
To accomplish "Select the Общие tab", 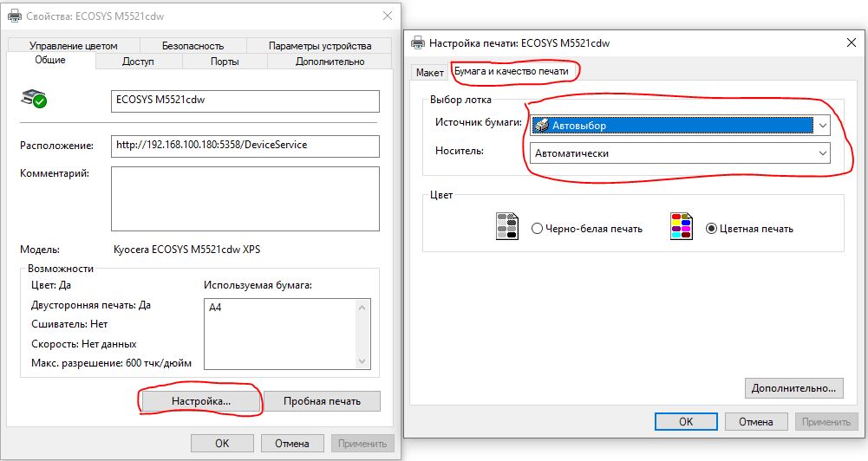I will click(50, 60).
